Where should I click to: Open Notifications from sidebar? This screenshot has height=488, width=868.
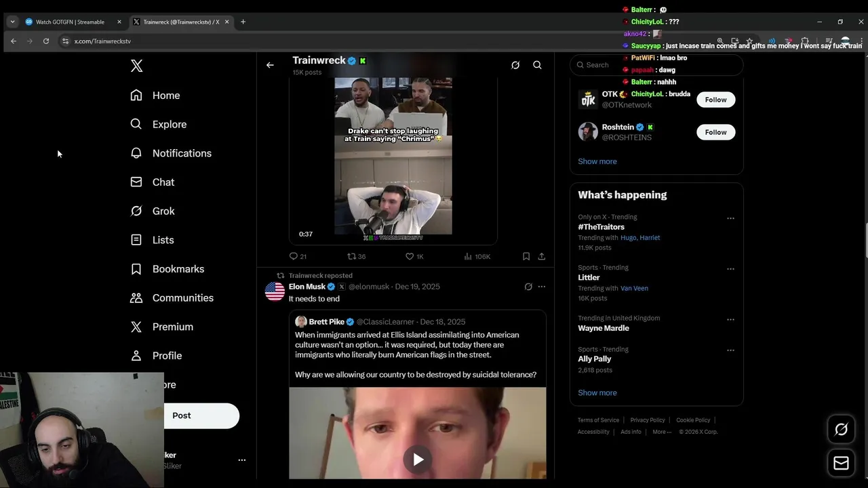pos(171,153)
